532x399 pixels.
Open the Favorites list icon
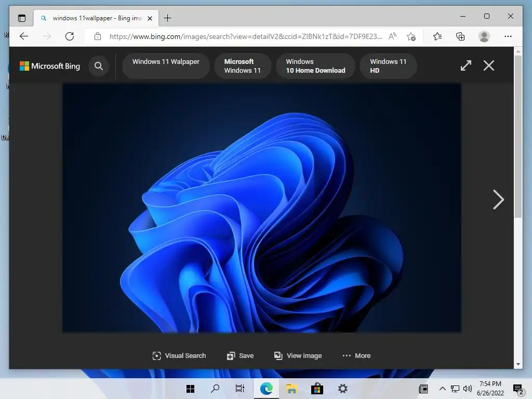click(x=437, y=36)
